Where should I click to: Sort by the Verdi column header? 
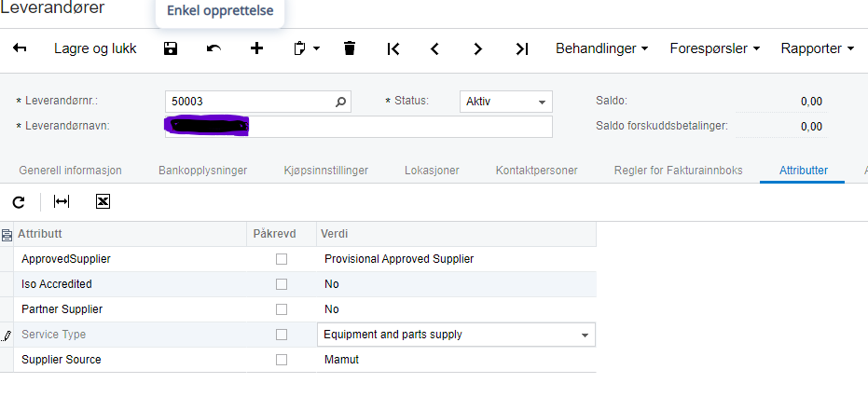(x=457, y=234)
